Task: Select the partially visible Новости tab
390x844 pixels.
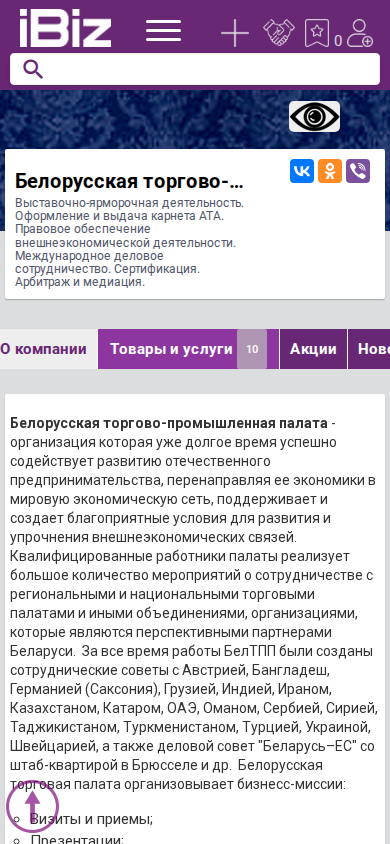Action: coord(370,349)
